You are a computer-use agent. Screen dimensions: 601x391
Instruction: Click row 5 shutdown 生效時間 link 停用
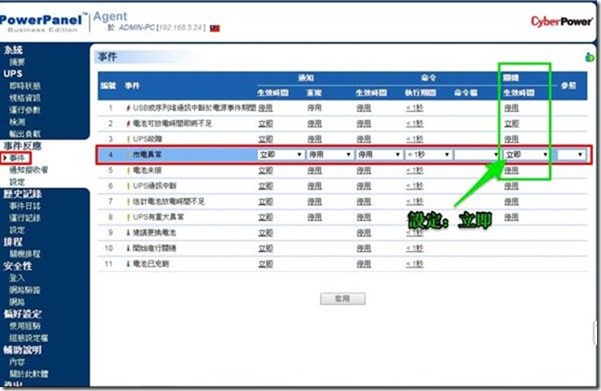click(511, 171)
